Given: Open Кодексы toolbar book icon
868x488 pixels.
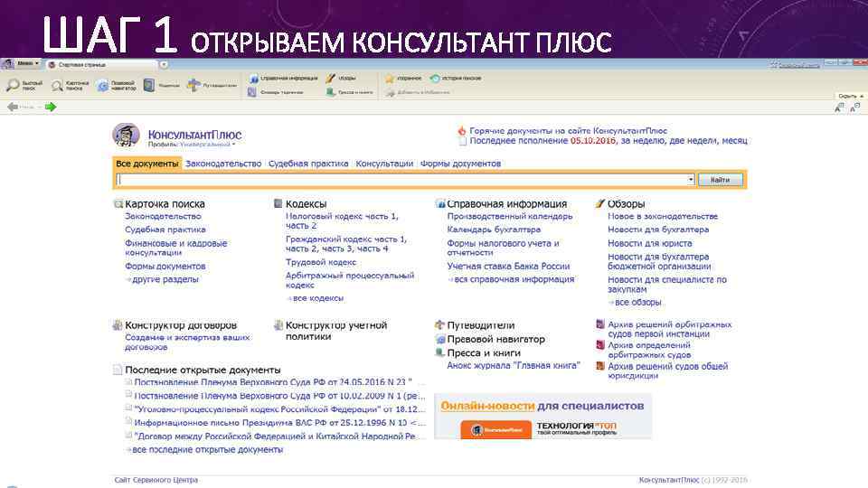Looking at the screenshot, I should 149,85.
